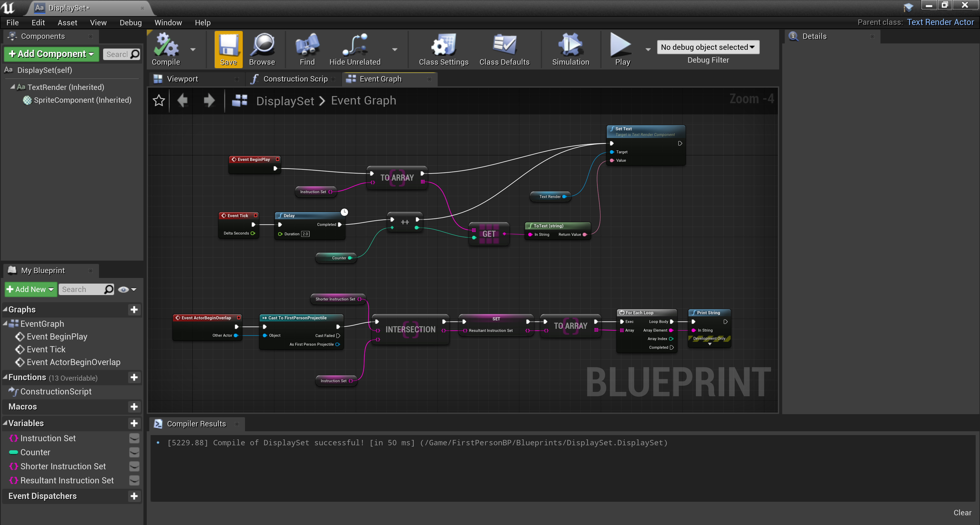Click Clear in the compiler results
980x525 pixels.
coord(962,512)
